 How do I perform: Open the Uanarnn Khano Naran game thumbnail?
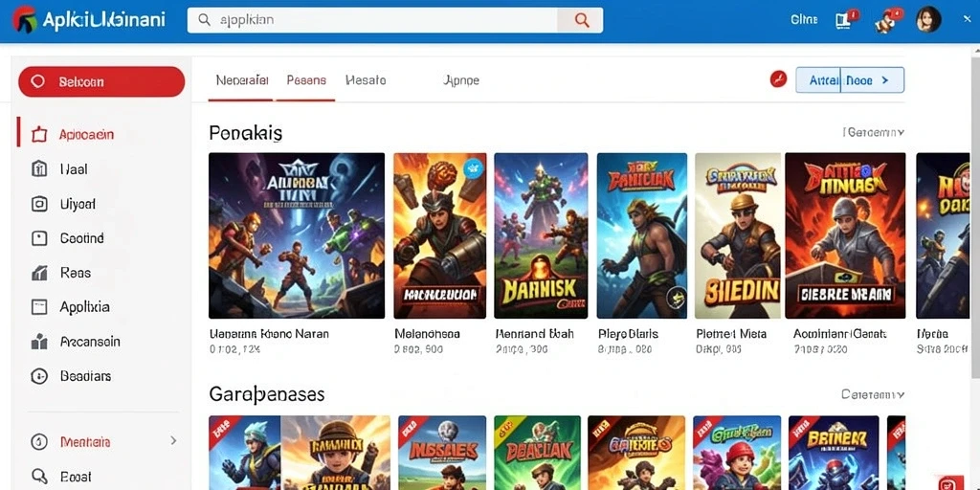(297, 235)
